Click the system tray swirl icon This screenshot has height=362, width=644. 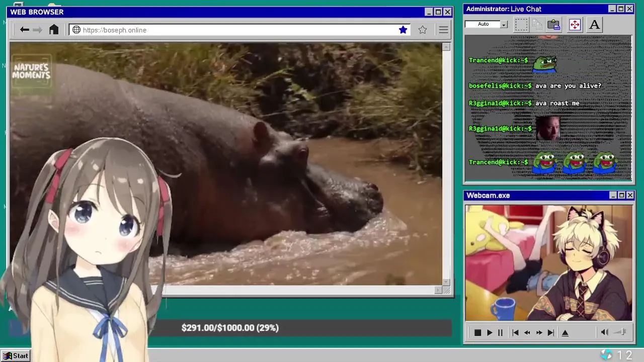[x=607, y=355]
